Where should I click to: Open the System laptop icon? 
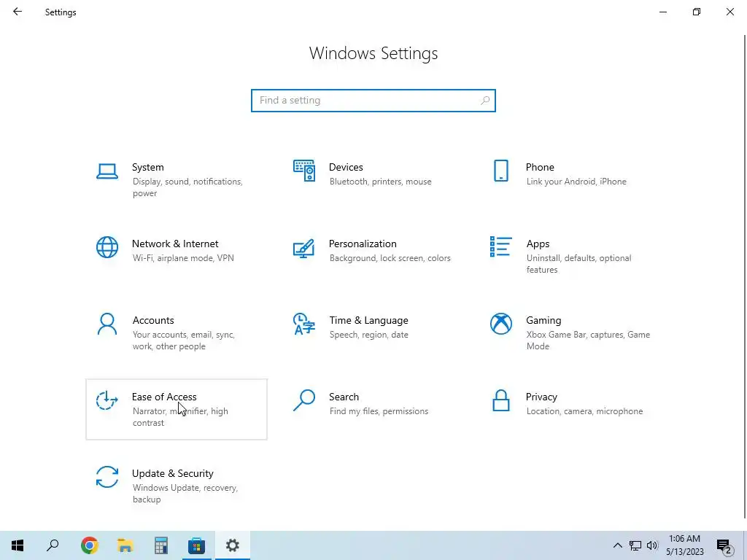click(x=107, y=171)
